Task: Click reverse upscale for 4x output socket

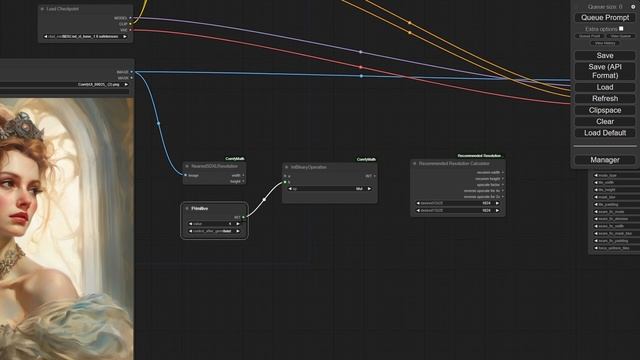Action: (503, 191)
